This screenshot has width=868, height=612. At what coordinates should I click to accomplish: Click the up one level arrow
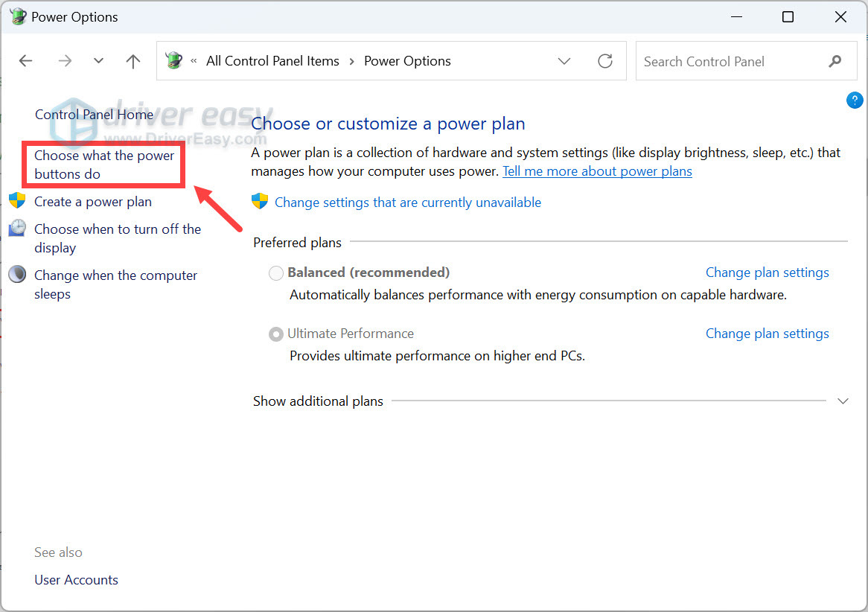point(133,60)
